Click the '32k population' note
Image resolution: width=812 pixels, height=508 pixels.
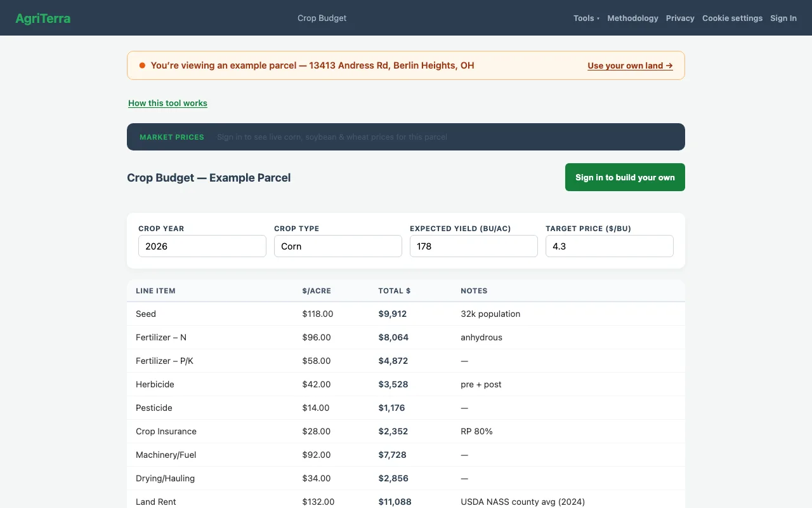(x=490, y=314)
